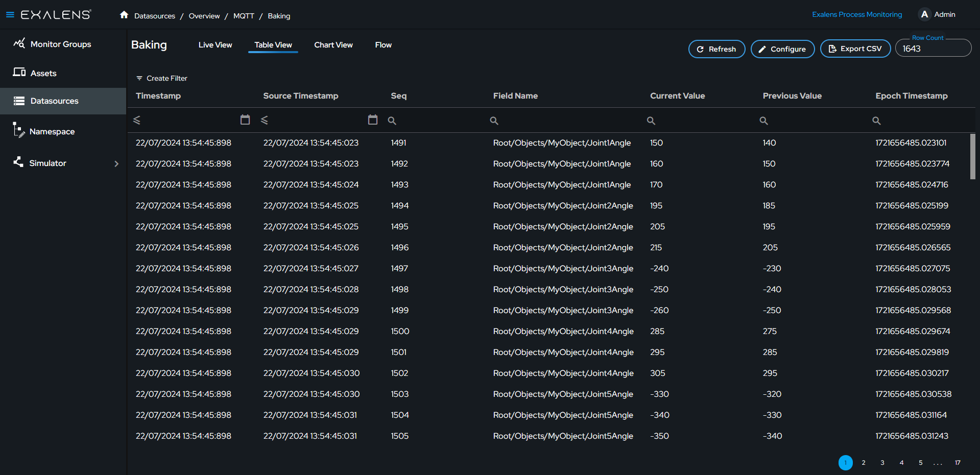Go to pagination page 5
Image resolution: width=980 pixels, height=475 pixels.
point(921,463)
